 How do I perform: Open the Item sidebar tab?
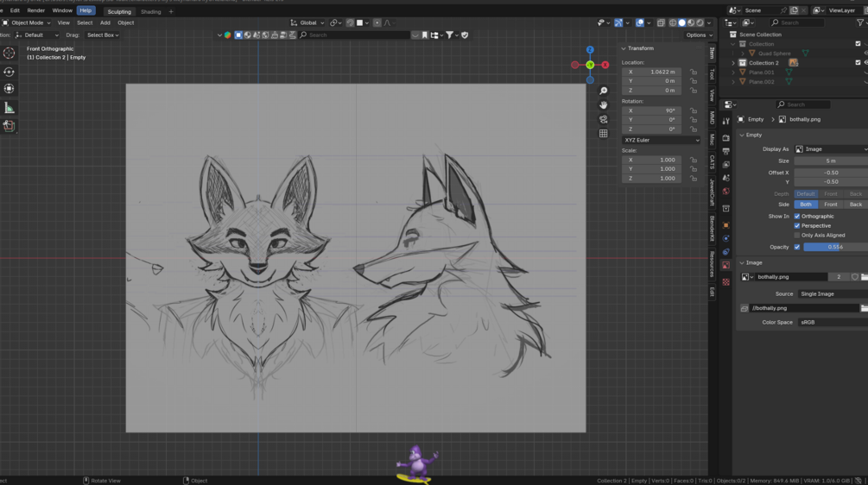pyautogui.click(x=712, y=54)
